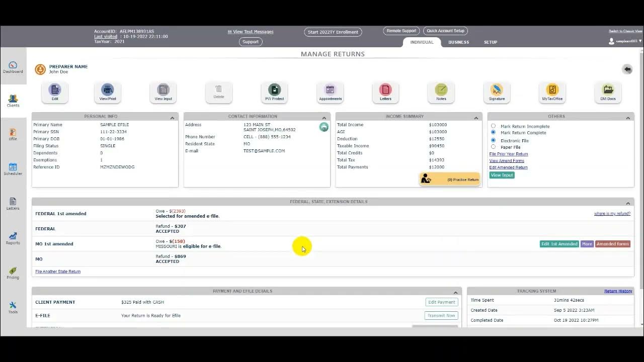Screen dimensions: 644x362
Task: Click the FEDERAL 1st amended row label
Action: pos(61,214)
